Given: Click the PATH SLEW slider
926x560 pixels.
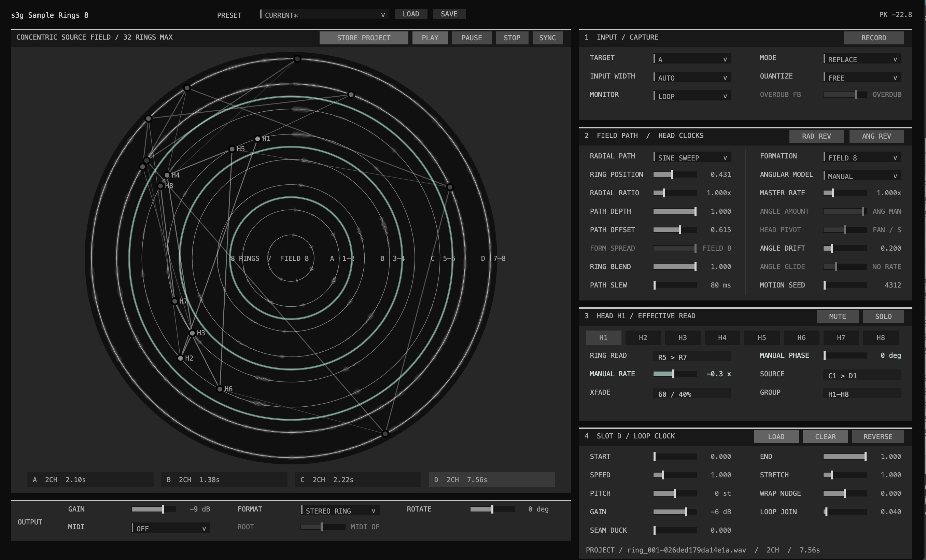Looking at the screenshot, I should [x=675, y=285].
